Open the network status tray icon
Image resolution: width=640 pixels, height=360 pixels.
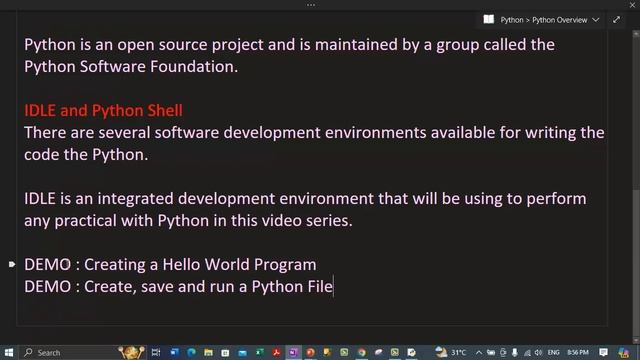pos(527,352)
